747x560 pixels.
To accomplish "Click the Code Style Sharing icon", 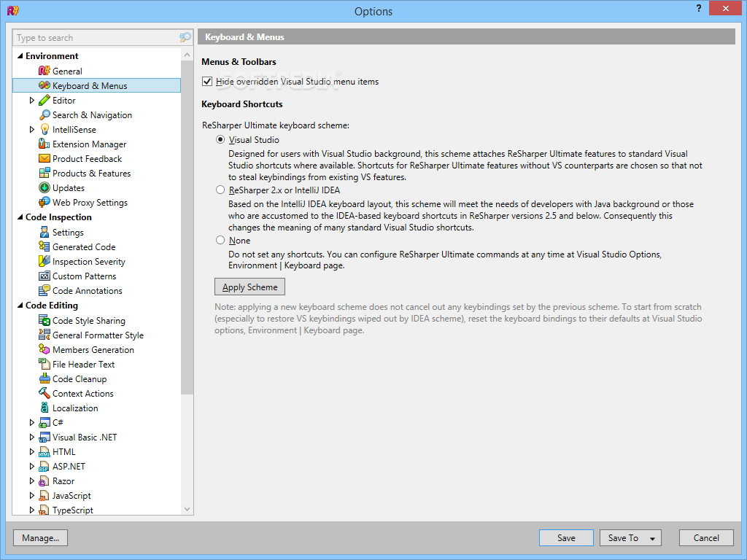I will coord(44,321).
